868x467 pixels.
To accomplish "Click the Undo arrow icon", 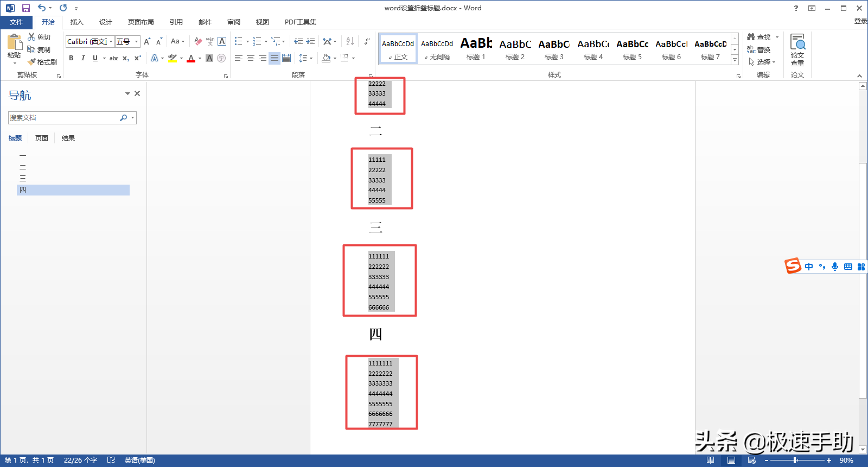I will 41,8.
